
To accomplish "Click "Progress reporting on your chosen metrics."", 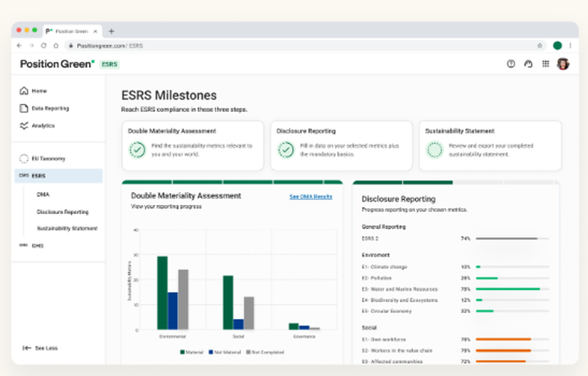I will (415, 209).
